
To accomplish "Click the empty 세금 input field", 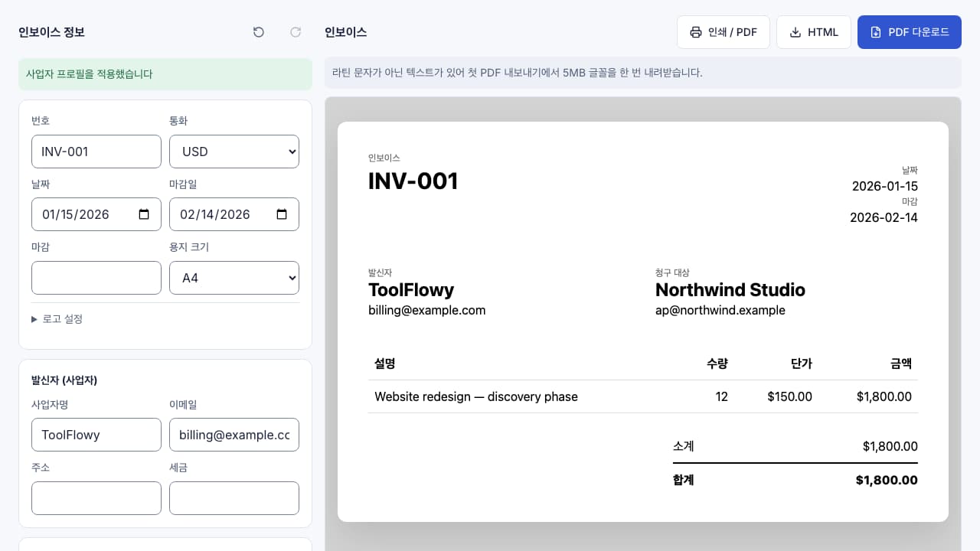I will click(x=234, y=498).
